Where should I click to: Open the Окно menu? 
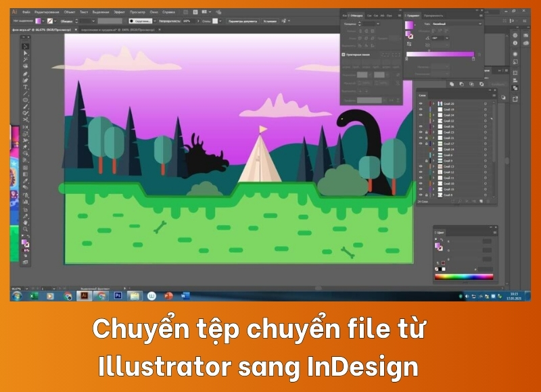coord(154,11)
